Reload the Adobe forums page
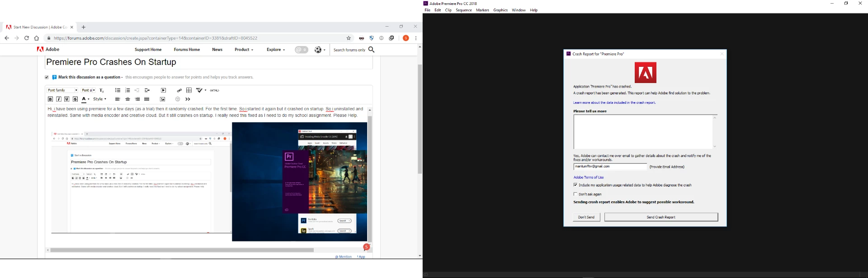This screenshot has width=868, height=278. pos(27,38)
